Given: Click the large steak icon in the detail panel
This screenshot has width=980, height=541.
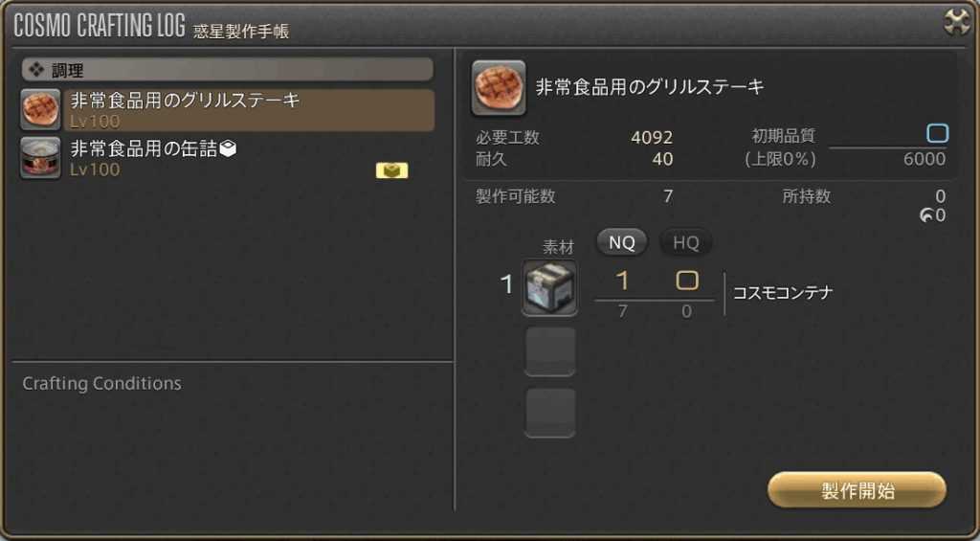Looking at the screenshot, I should click(x=499, y=87).
